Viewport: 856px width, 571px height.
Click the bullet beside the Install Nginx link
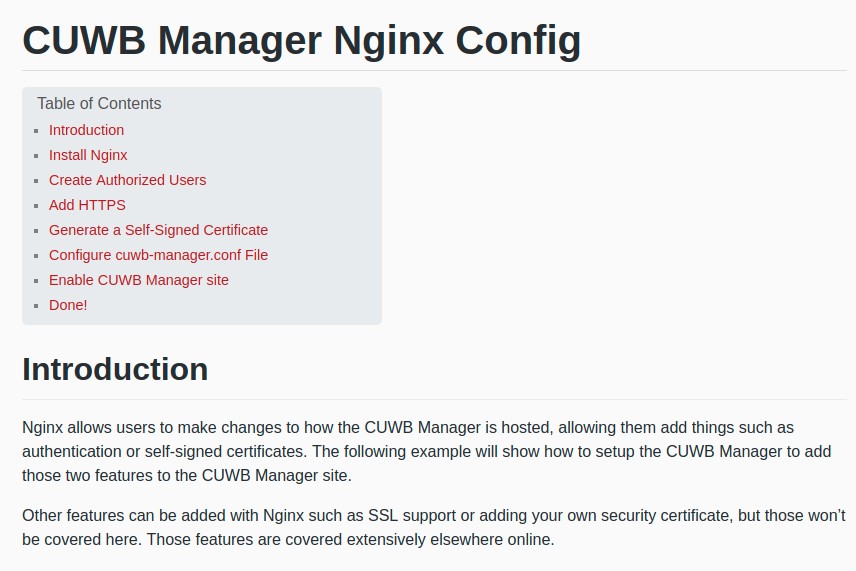tap(36, 156)
